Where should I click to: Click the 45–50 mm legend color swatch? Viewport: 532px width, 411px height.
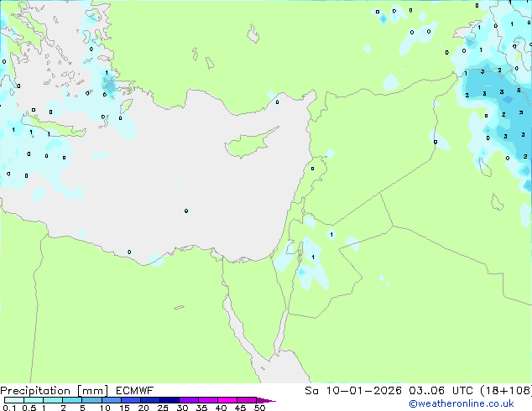point(247,400)
